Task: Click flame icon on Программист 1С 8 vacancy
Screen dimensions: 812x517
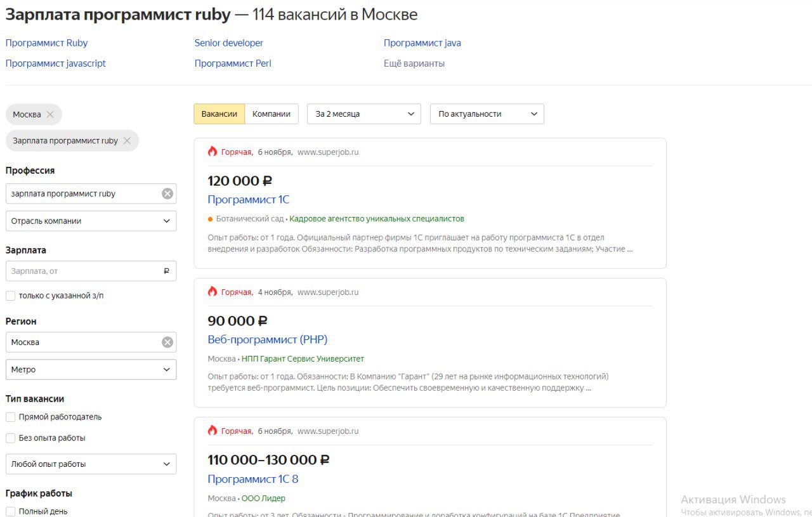Action: [x=213, y=431]
